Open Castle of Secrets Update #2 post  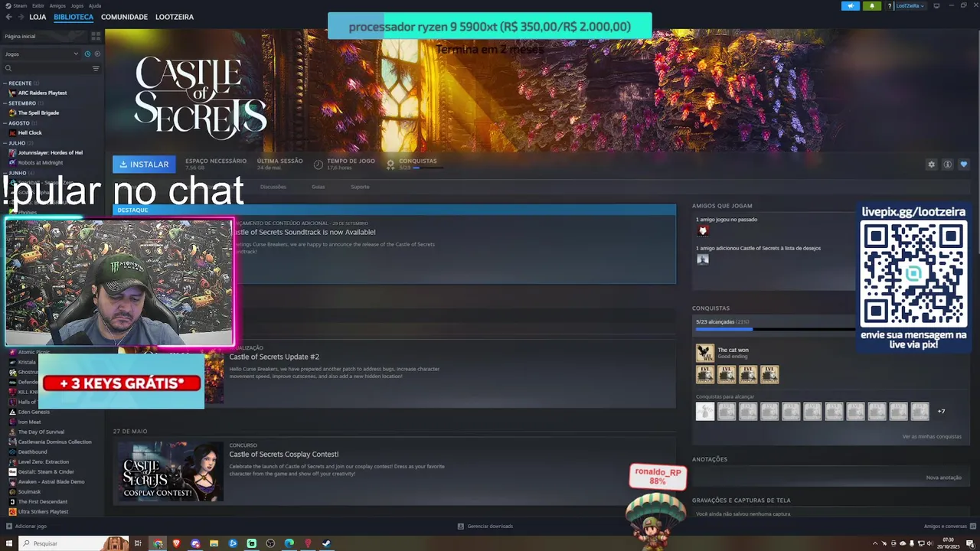[x=274, y=357]
